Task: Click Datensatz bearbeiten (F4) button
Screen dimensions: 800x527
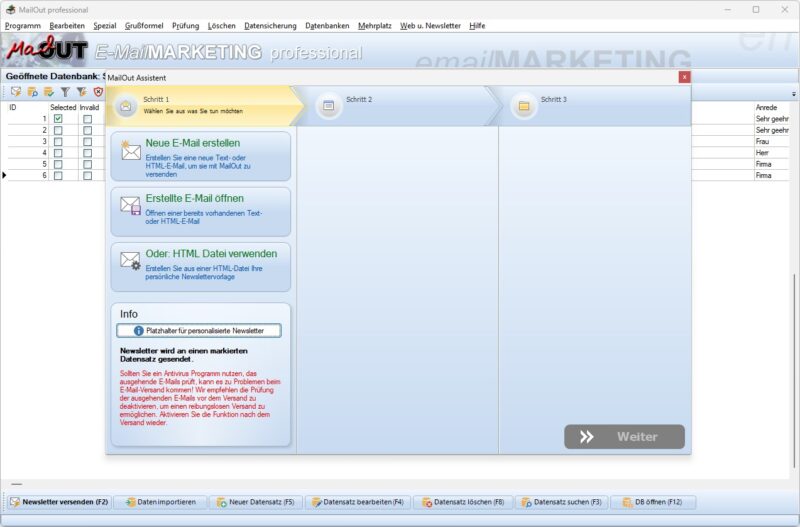Action: pos(358,502)
